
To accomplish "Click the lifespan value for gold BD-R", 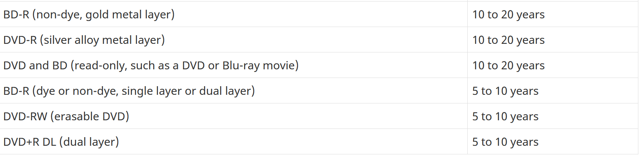I will 508,15.
